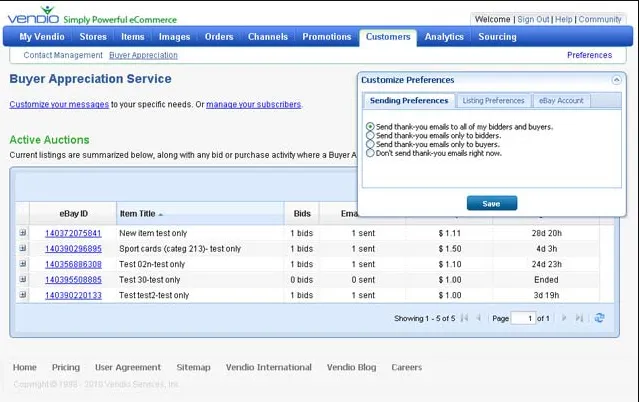The height and width of the screenshot is (402, 639).
Task: Switch to eBay Account tab
Action: (x=561, y=101)
